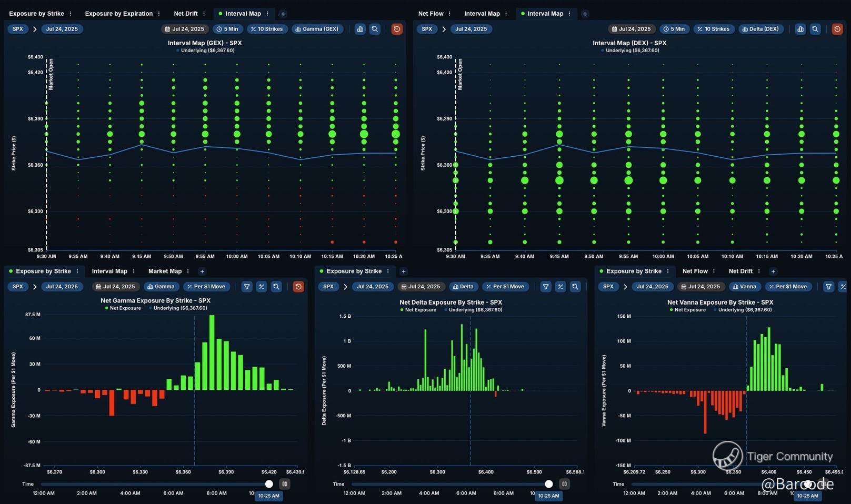Expand Per $1 Move dropdown in Vanna panel
Image resolution: width=851 pixels, height=504 pixels.
coord(787,287)
